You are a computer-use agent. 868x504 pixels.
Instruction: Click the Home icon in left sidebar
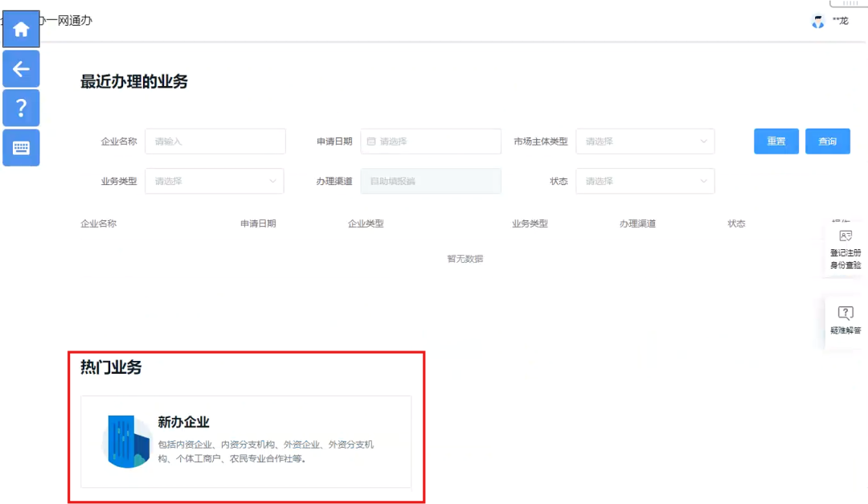point(20,29)
